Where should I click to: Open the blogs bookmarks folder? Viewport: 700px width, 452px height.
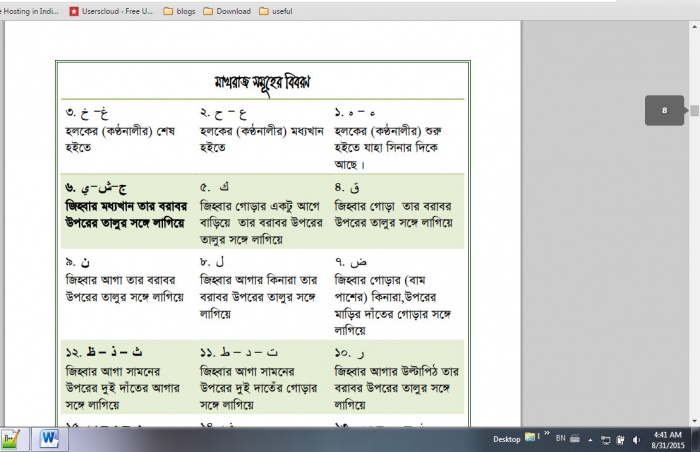(x=179, y=11)
